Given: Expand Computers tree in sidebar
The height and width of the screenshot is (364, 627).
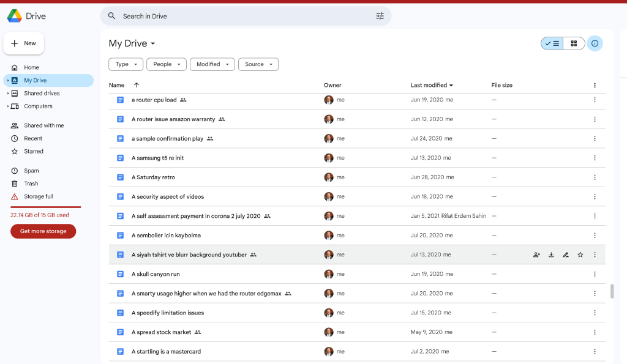Looking at the screenshot, I should coord(7,106).
